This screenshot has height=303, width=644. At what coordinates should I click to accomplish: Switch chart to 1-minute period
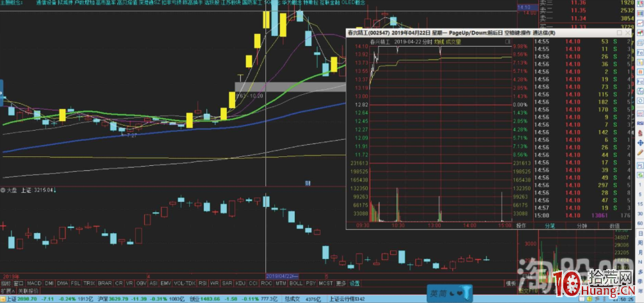tap(640, 184)
